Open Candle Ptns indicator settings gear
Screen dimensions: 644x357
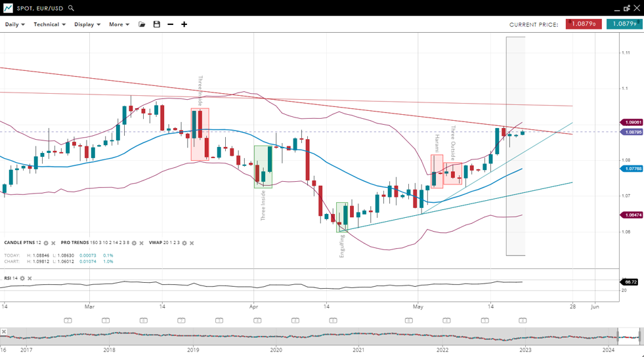pos(46,243)
